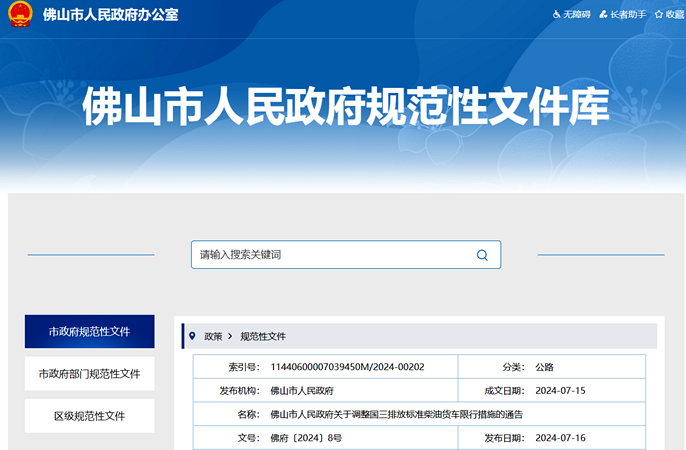The width and height of the screenshot is (686, 450).
Task: Select 市政府部门规范性文件 sidebar tab
Action: pos(90,373)
